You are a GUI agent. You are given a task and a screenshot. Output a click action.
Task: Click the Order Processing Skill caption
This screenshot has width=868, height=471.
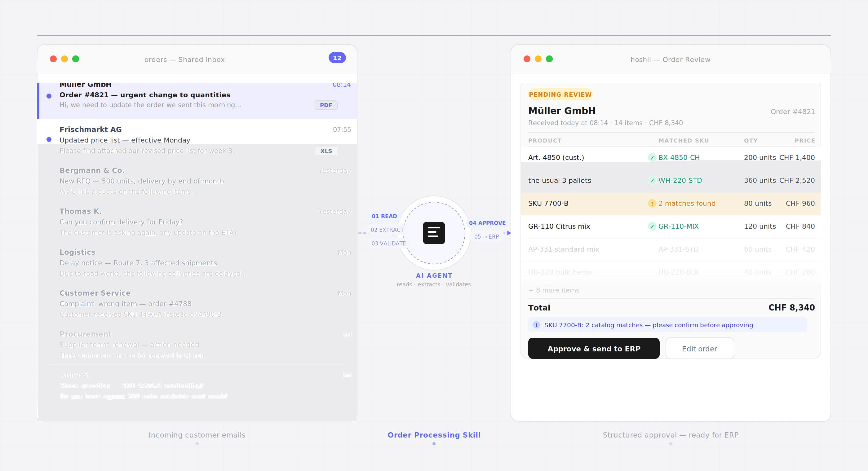point(434,435)
